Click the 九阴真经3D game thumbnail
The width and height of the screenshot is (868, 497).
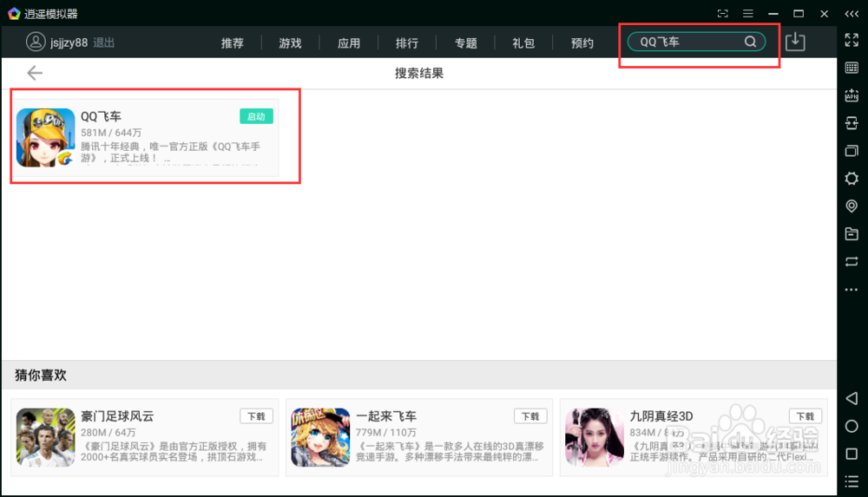pyautogui.click(x=595, y=437)
